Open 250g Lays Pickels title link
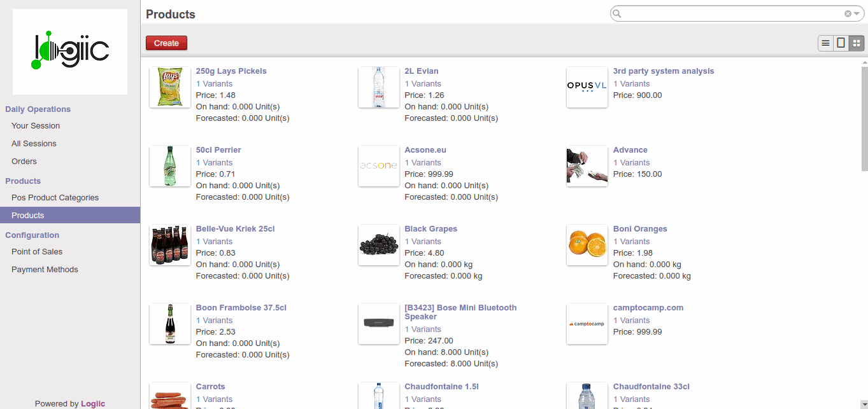 point(231,71)
